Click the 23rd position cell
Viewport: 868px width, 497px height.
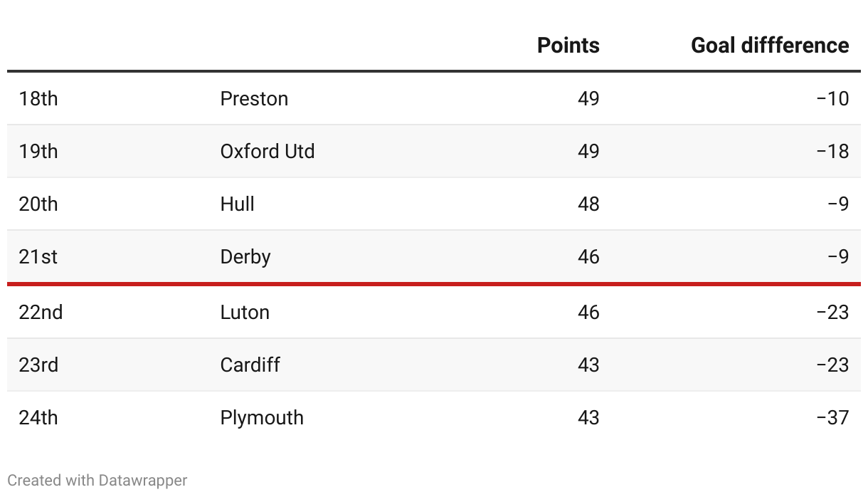(x=39, y=365)
